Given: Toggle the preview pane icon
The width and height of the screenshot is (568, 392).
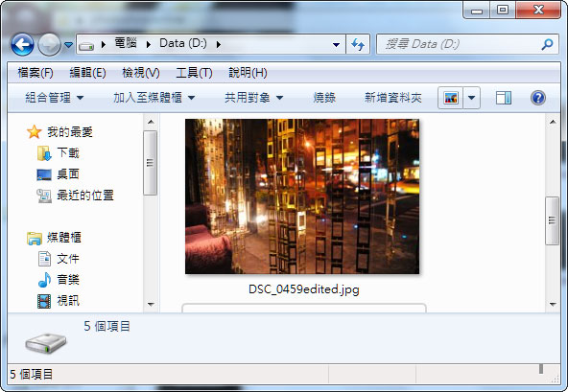Looking at the screenshot, I should (504, 98).
